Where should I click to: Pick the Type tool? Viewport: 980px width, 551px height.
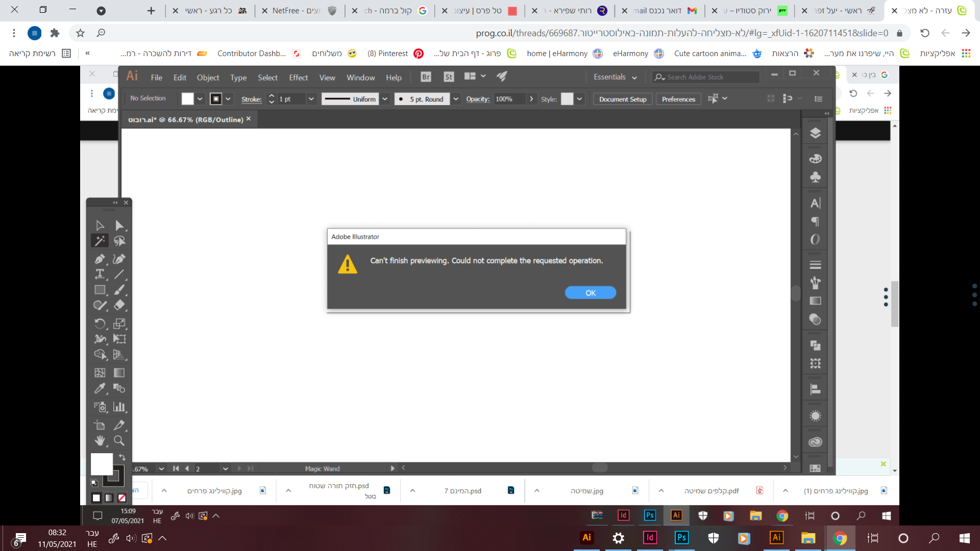pos(100,274)
